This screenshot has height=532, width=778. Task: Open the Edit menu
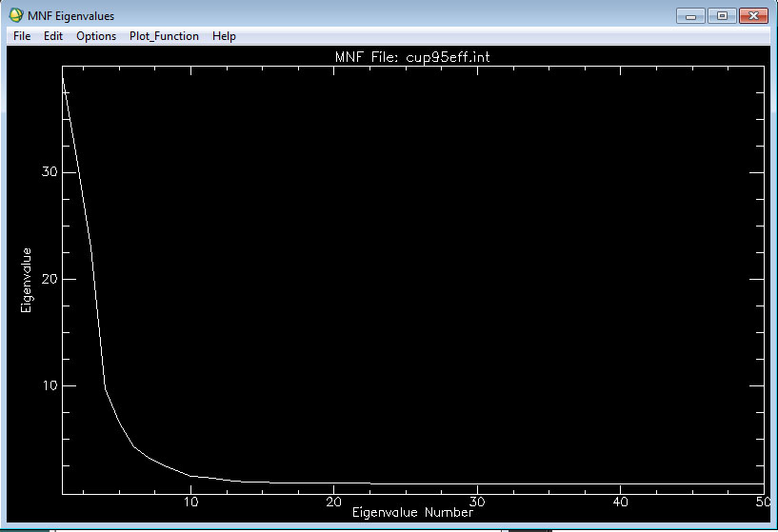tap(52, 36)
